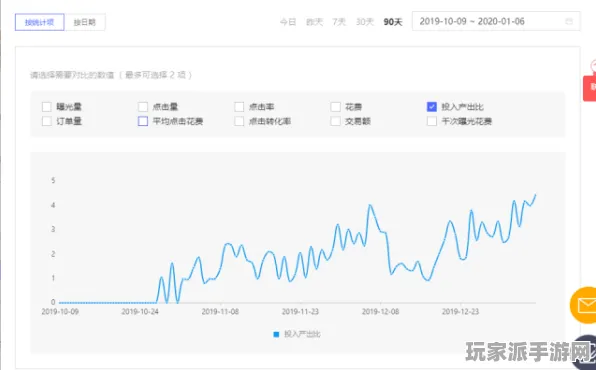
Task: Select the 7天 date range
Action: (339, 22)
